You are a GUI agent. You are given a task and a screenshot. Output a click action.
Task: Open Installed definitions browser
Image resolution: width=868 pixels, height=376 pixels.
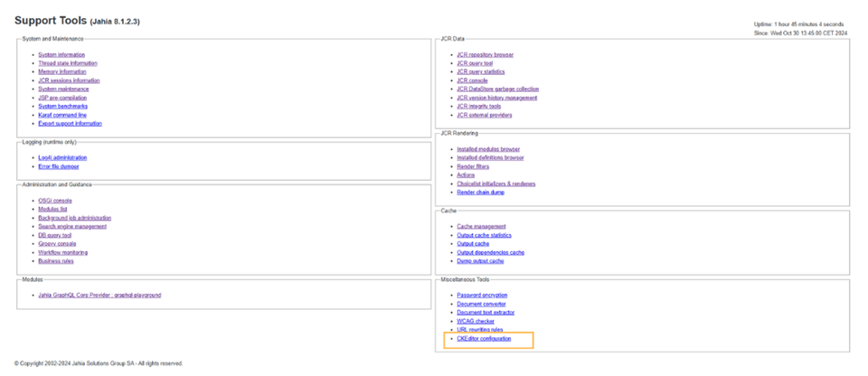[490, 158]
